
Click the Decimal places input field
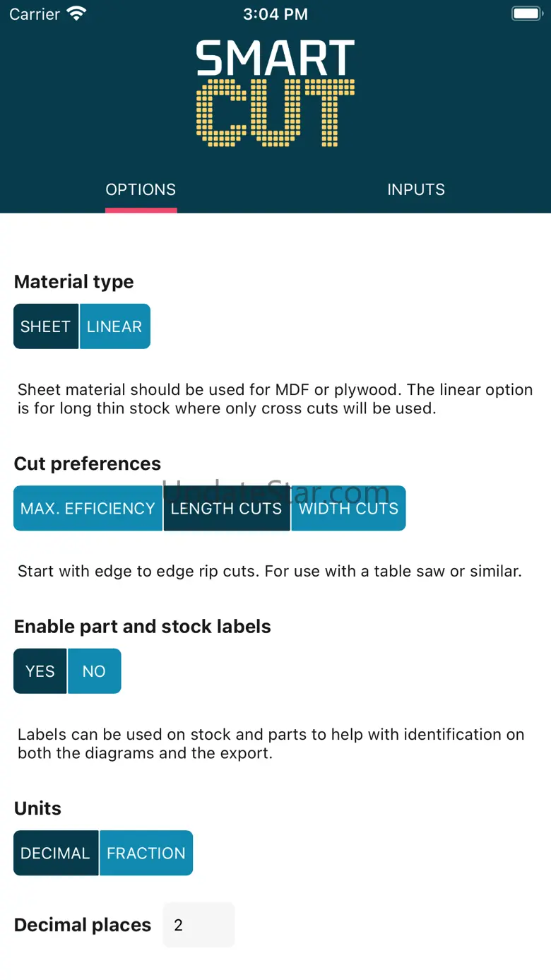[x=199, y=925]
